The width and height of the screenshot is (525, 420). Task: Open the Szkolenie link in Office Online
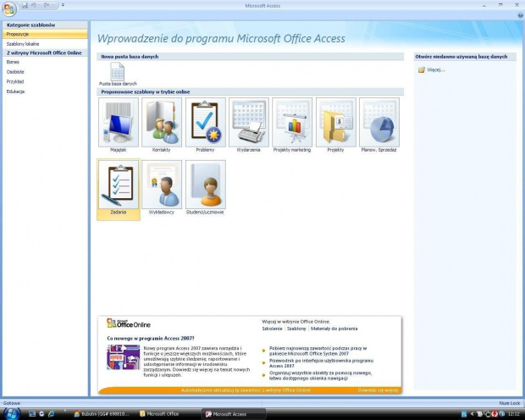coord(272,329)
